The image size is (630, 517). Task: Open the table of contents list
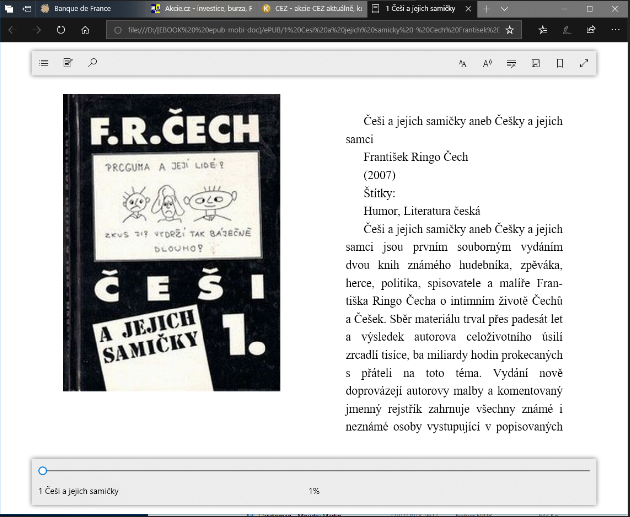tap(44, 63)
